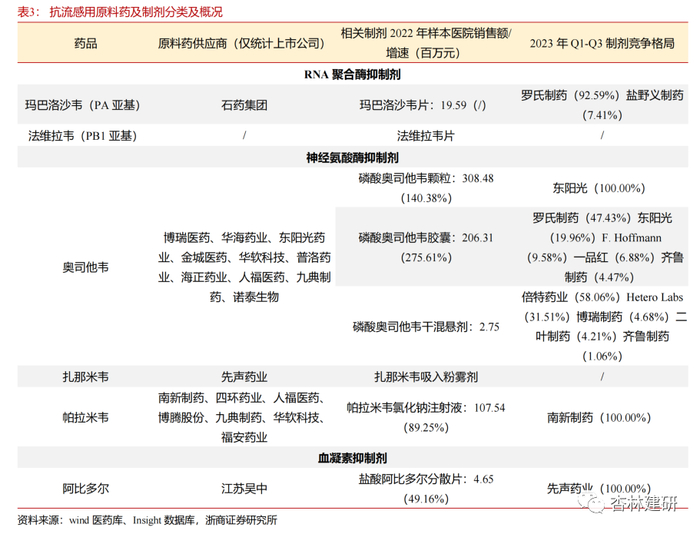Click the '江苏吴中' supplier cell
Image resolution: width=700 pixels, height=534 pixels.
(244, 488)
